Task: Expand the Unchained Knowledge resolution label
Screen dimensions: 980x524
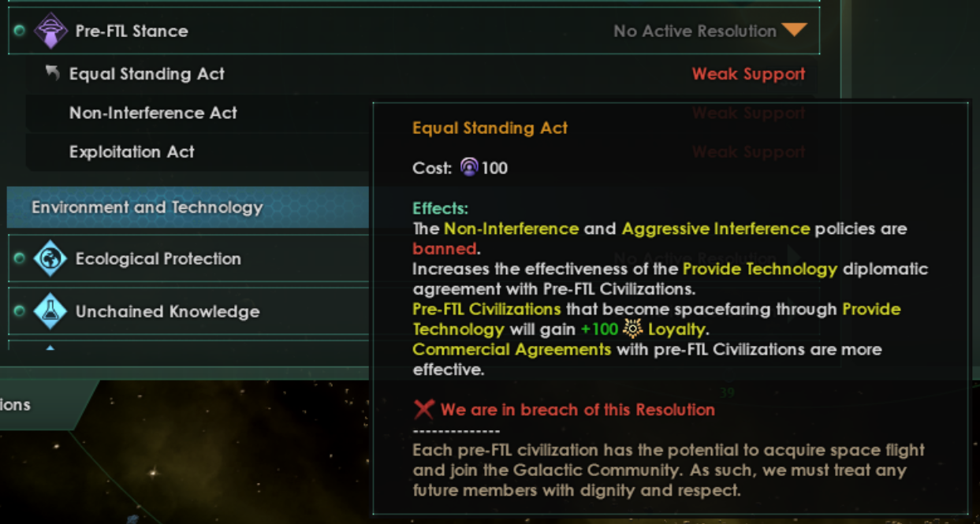Action: tap(167, 311)
